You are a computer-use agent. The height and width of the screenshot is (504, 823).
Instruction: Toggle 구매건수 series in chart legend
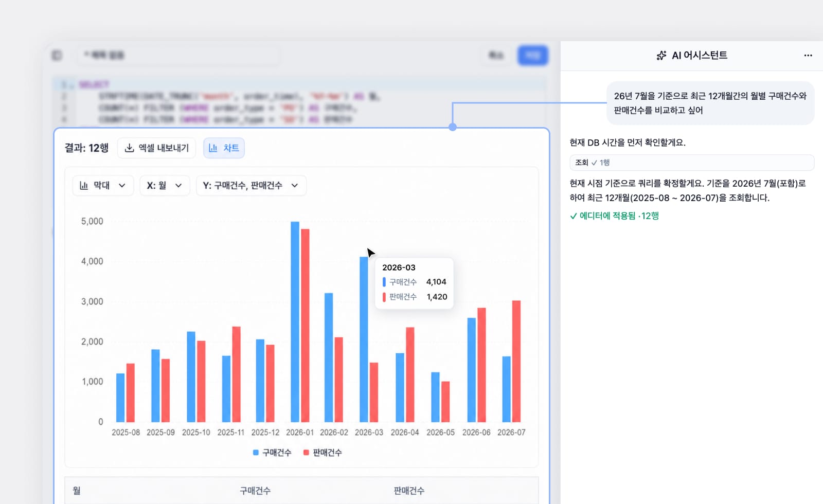click(x=272, y=453)
